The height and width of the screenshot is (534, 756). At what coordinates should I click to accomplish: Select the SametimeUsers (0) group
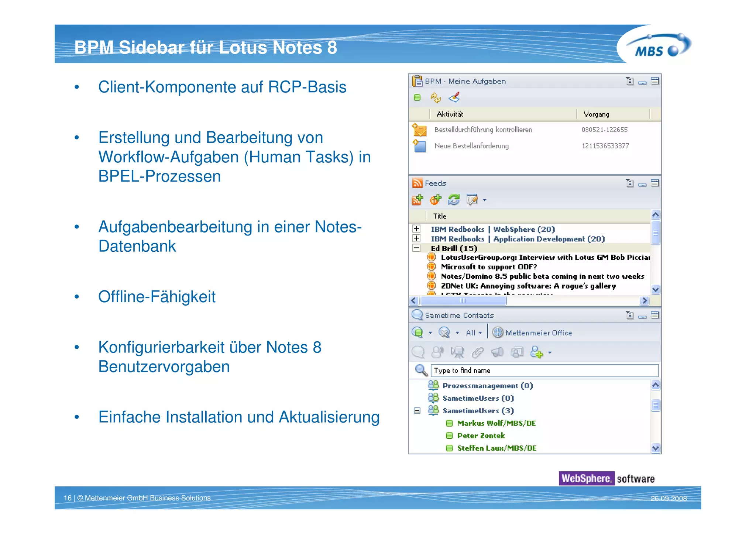(478, 398)
